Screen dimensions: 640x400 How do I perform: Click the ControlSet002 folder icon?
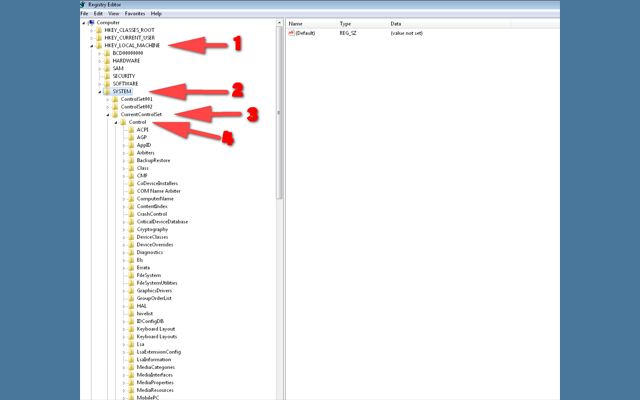point(115,107)
